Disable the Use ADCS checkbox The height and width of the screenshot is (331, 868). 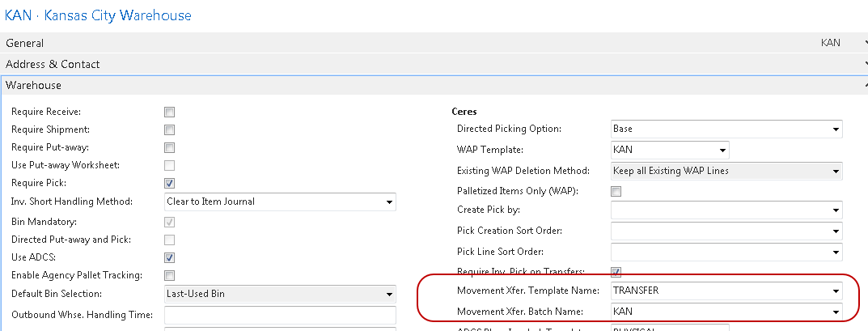(x=169, y=258)
